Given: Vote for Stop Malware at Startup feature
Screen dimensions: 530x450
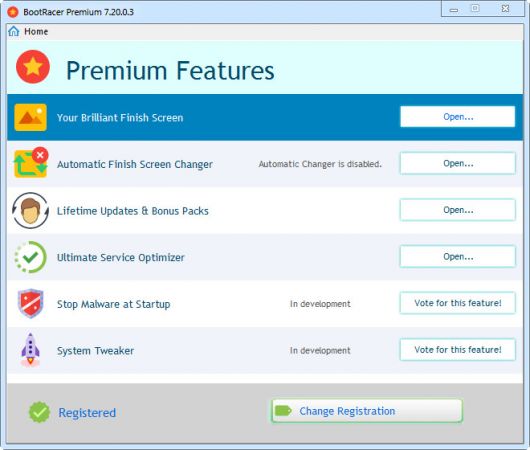Looking at the screenshot, I should click(458, 303).
